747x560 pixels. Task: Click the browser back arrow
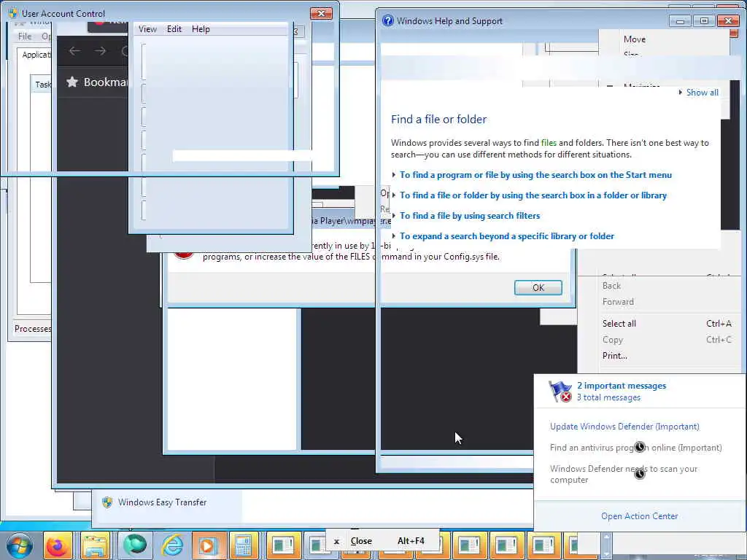75,51
